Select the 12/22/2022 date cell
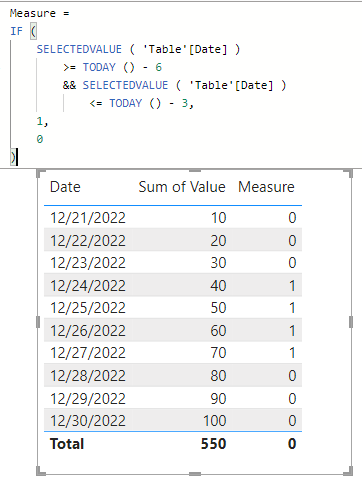362x485 pixels. point(88,240)
